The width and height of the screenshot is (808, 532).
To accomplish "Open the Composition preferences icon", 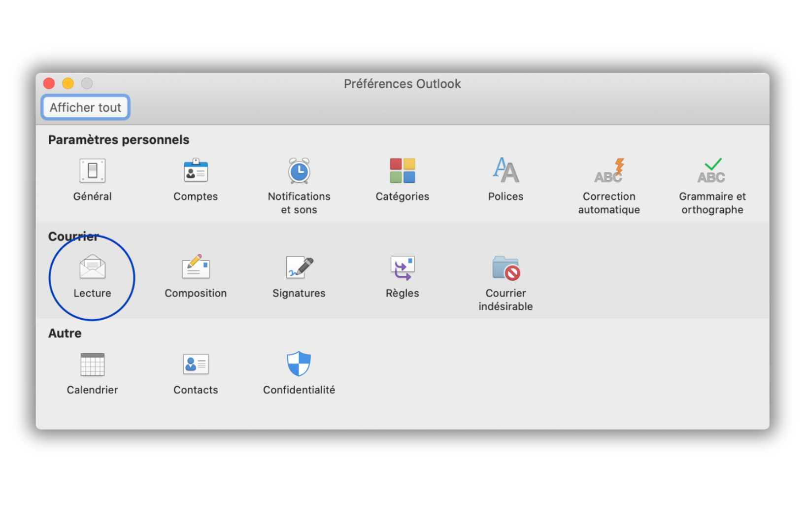I will (196, 267).
